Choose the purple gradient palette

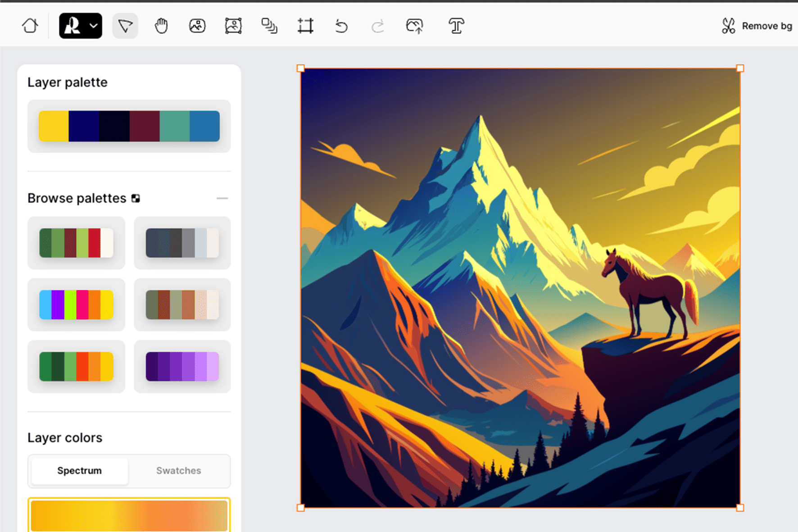[x=182, y=367]
